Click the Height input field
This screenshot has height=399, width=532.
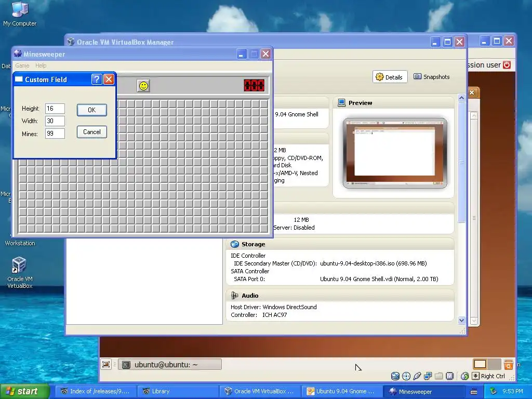point(55,109)
